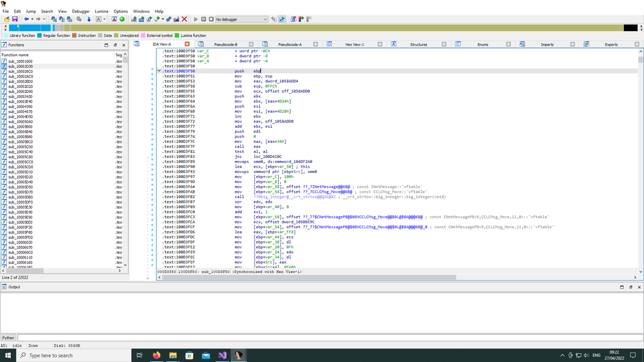This screenshot has height=362, width=644.
Task: Click the Python command input field
Action: tap(330, 338)
